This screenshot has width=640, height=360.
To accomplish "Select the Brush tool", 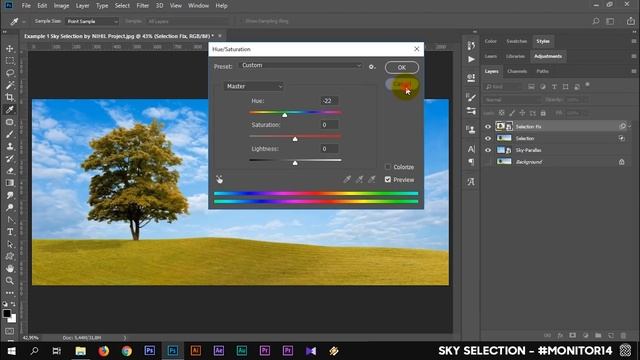I will pos(10,134).
